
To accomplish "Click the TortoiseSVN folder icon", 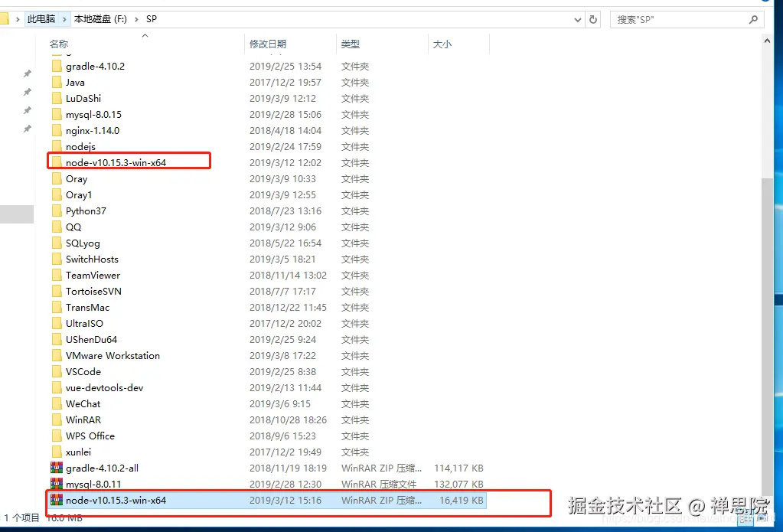I will [57, 291].
